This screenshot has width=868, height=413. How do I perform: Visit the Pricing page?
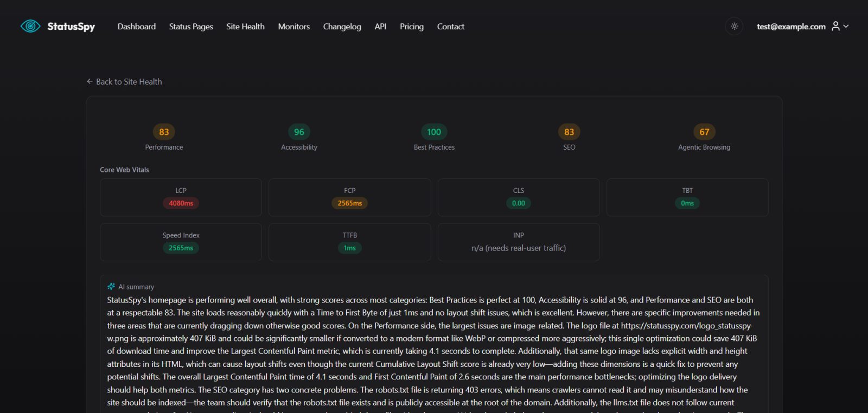pyautogui.click(x=412, y=27)
